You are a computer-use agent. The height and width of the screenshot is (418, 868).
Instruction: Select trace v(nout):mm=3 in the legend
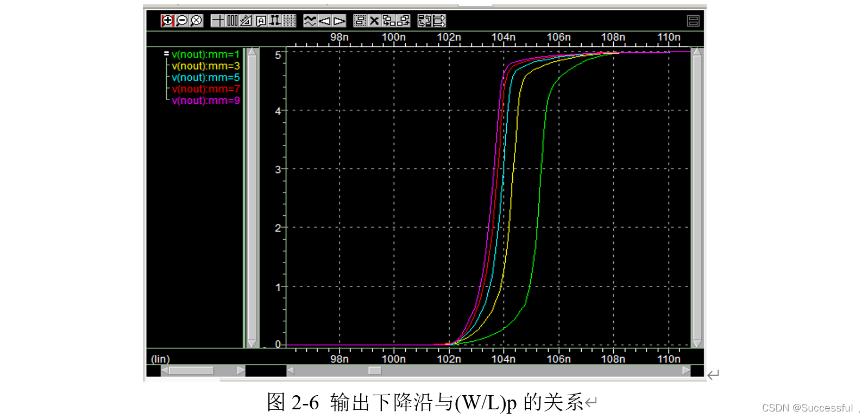pyautogui.click(x=205, y=66)
